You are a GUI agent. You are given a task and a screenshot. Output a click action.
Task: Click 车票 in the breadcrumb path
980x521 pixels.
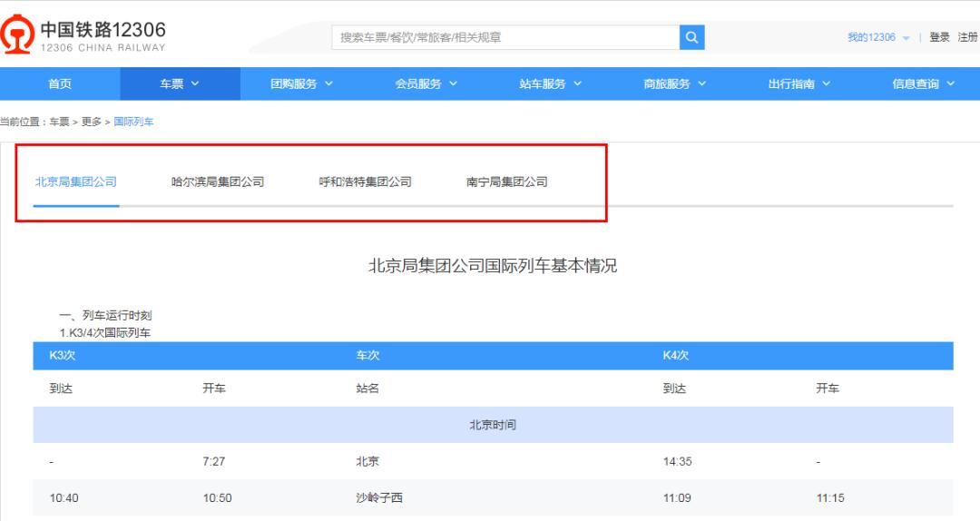click(x=59, y=122)
